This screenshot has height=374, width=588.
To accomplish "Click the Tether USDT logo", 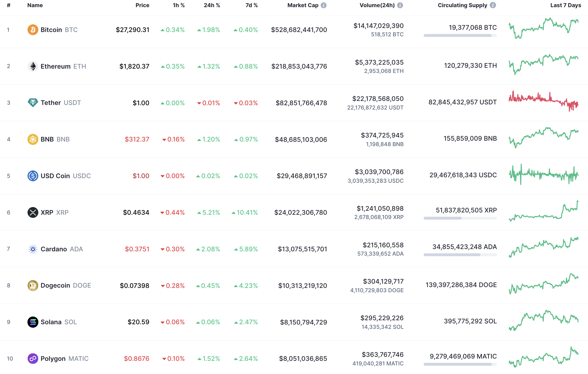I will point(33,103).
